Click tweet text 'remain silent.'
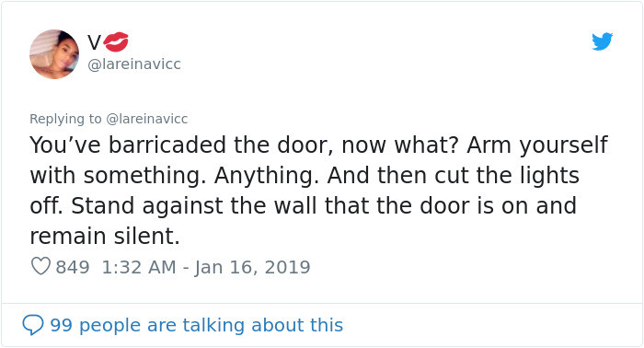Screen dimensions: 644x348 pos(105,236)
